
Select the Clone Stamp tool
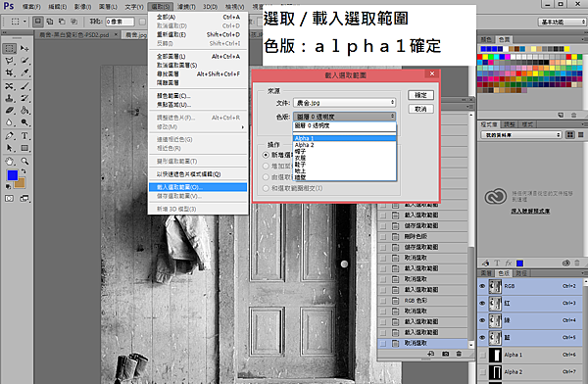10,98
